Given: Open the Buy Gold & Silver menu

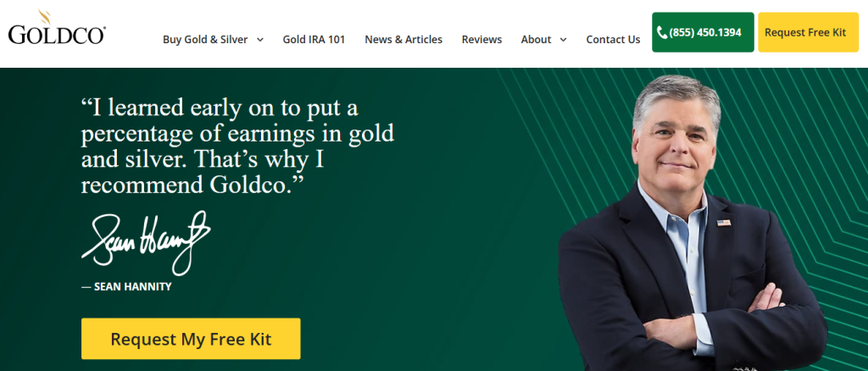Looking at the screenshot, I should tap(205, 40).
